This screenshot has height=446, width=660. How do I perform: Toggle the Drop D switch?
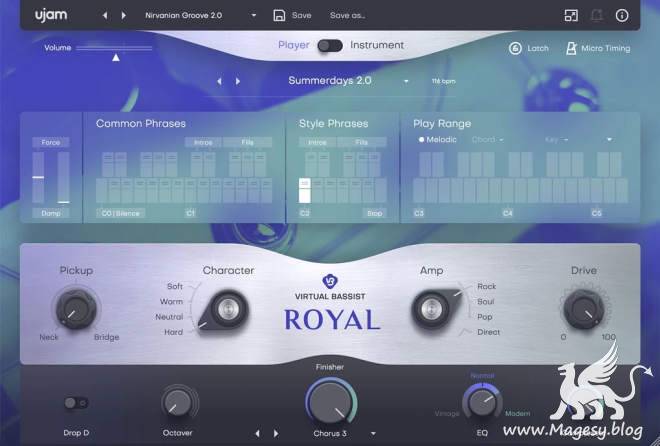click(x=76, y=403)
